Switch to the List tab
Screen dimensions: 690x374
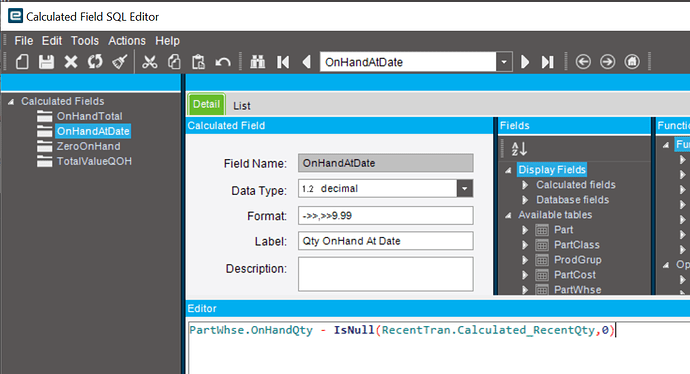[242, 106]
